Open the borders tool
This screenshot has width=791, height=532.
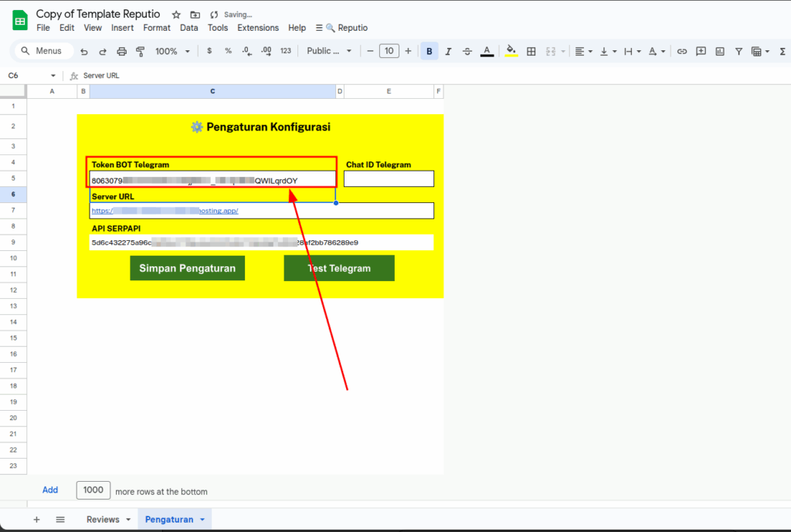pos(531,52)
